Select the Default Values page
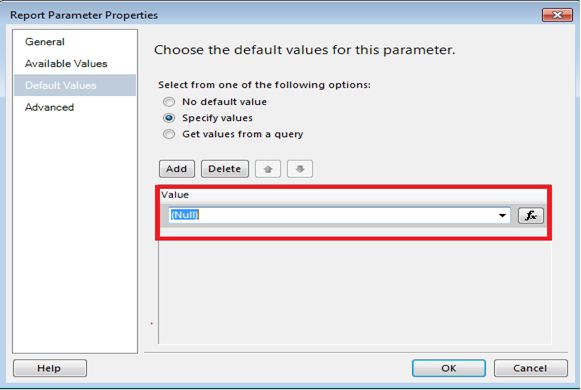 75,86
